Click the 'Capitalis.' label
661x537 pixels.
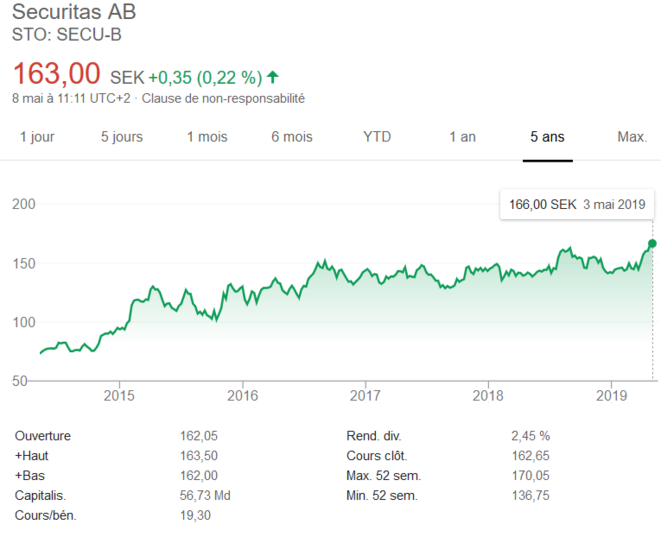point(40,495)
